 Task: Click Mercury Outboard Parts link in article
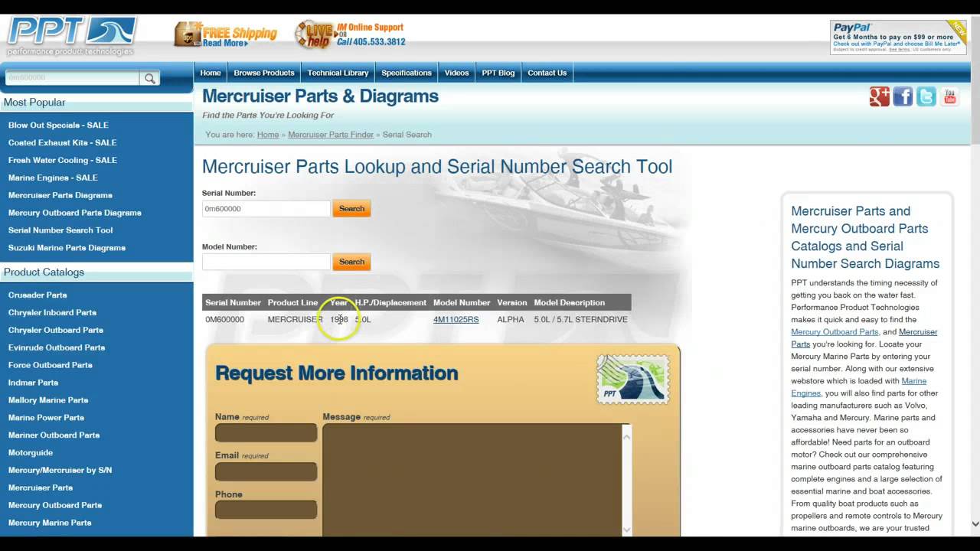(x=835, y=332)
